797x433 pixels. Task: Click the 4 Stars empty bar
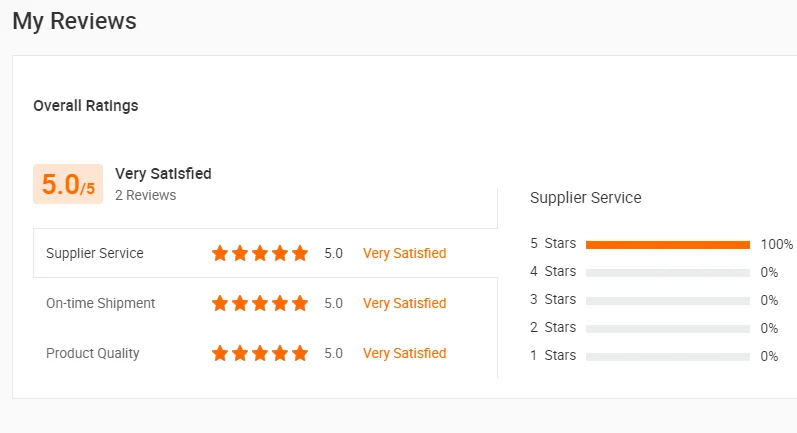coord(667,272)
